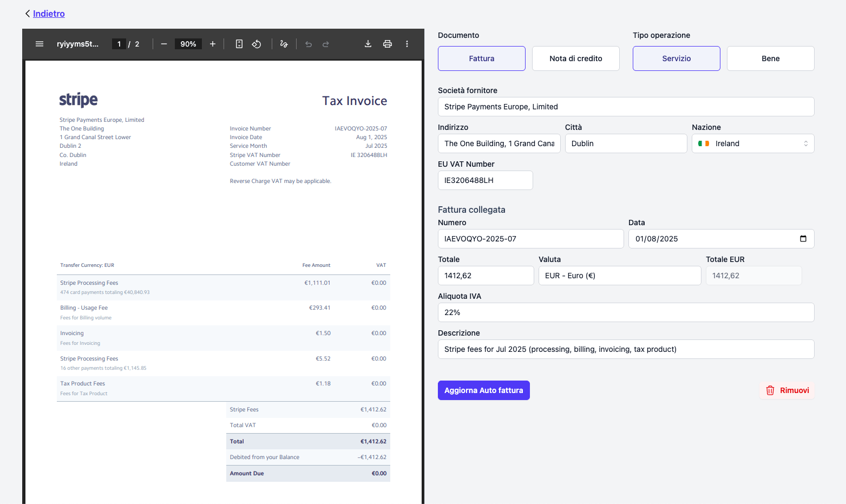This screenshot has width=846, height=504.
Task: Click the Fattura collegata section heading
Action: [x=471, y=210]
